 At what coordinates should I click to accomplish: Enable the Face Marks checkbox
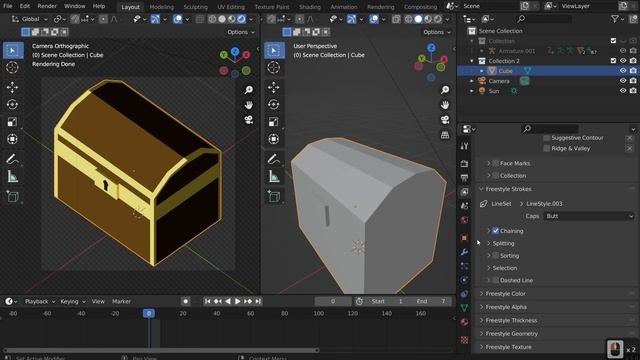click(496, 163)
